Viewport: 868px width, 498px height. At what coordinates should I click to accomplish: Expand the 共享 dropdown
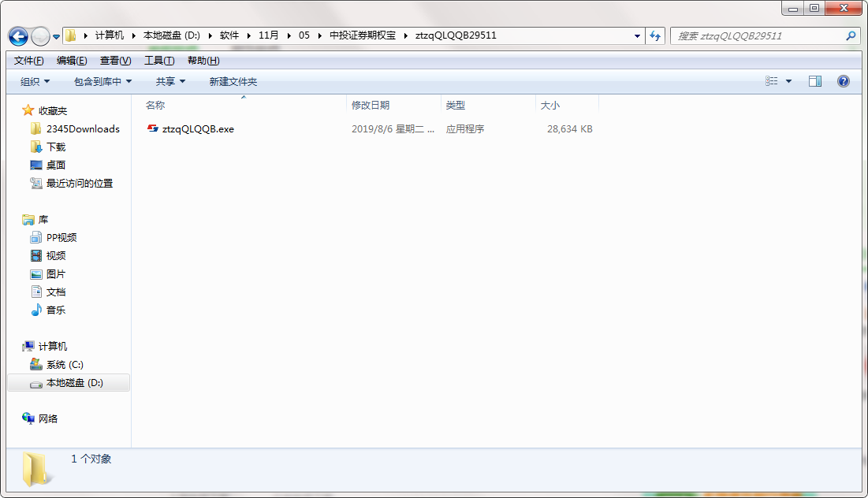[x=170, y=81]
